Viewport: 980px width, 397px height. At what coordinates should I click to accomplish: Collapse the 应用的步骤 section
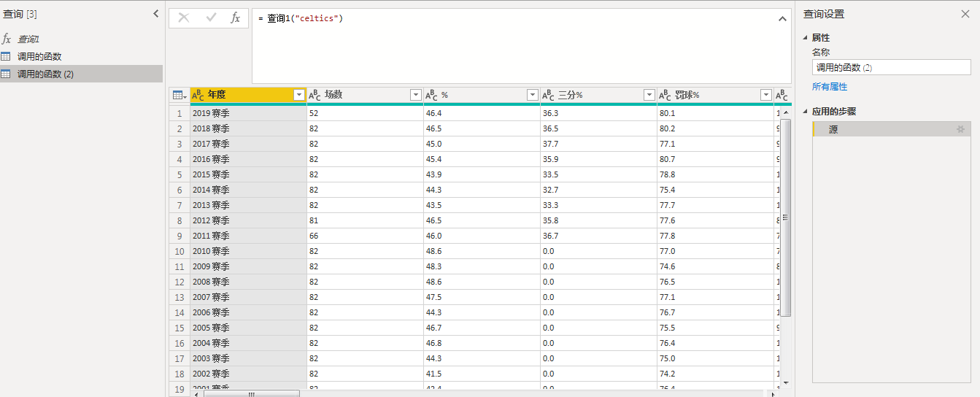coord(806,112)
